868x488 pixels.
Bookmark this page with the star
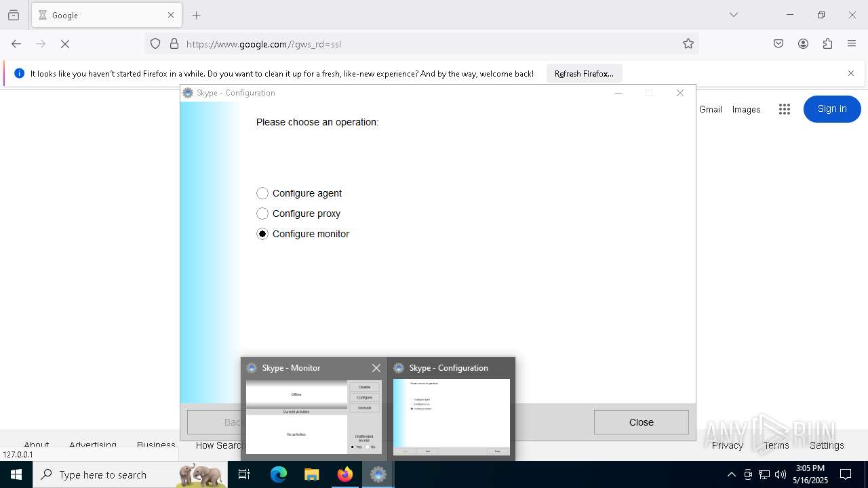(x=688, y=44)
